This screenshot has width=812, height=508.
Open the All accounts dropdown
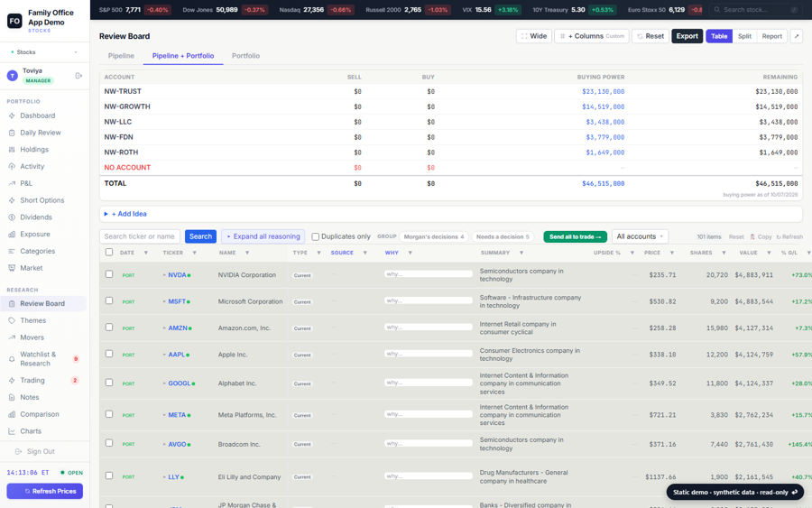pos(640,236)
